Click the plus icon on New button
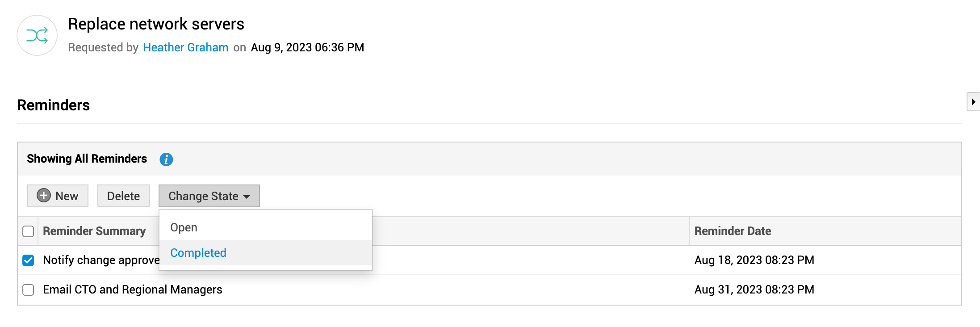Viewport: 980px width, 327px height. [x=44, y=196]
